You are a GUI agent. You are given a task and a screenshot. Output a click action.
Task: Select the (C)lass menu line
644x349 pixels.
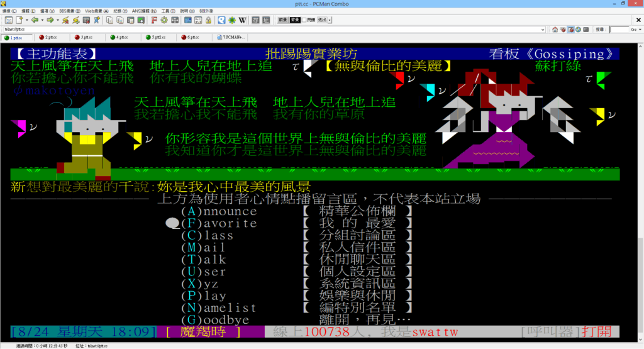[297, 235]
